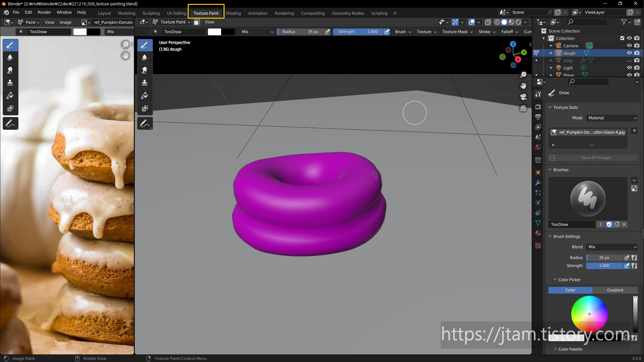The width and height of the screenshot is (644, 362).
Task: Select the Smear tool in 3D viewport toolbar
Action: (145, 70)
